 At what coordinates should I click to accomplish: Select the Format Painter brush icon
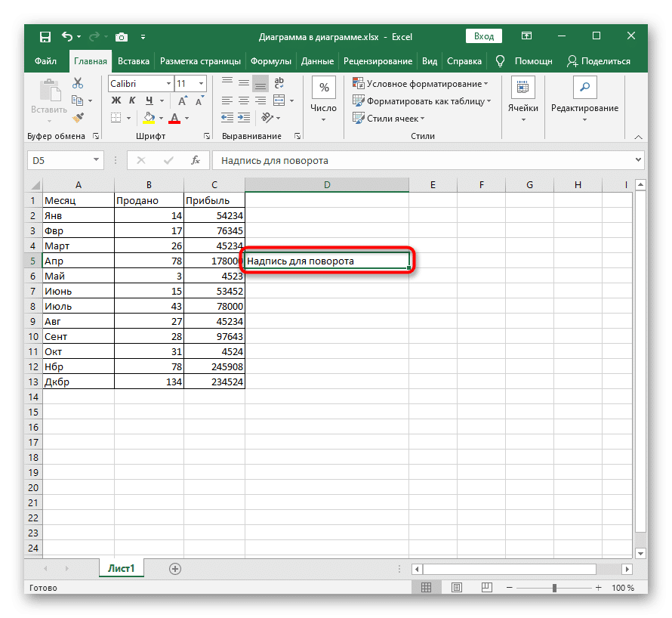pyautogui.click(x=77, y=117)
